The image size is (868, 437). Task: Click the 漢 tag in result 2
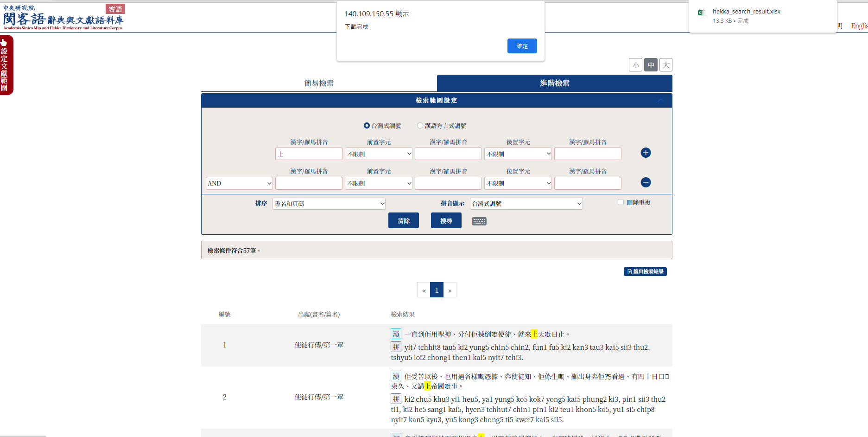tap(396, 376)
